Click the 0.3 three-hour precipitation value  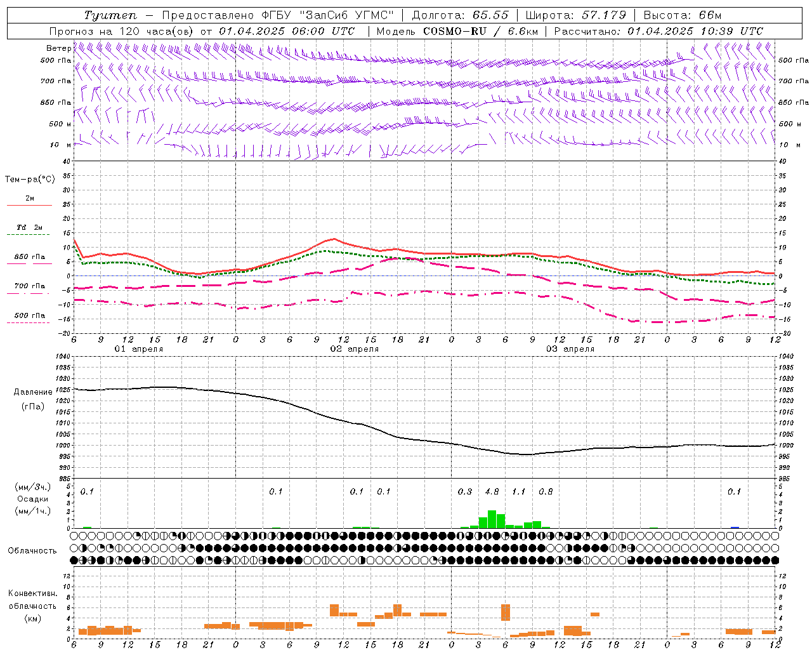coord(464,491)
